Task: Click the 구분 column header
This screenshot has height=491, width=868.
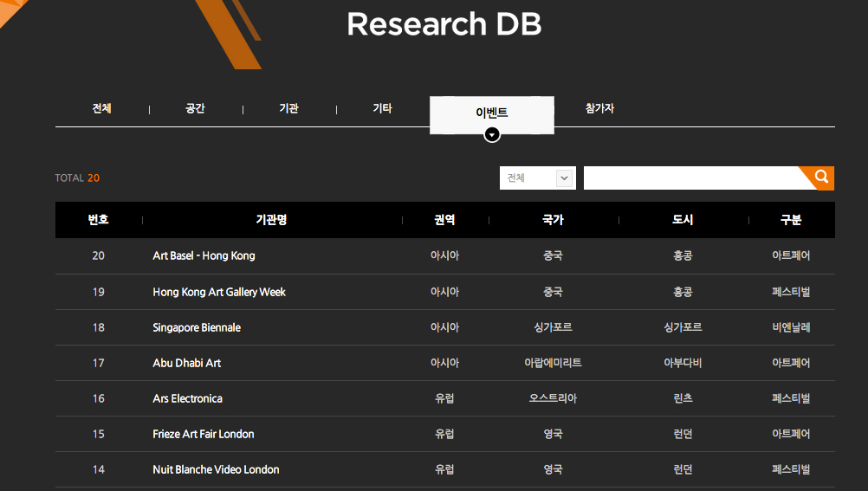Action: pos(791,220)
